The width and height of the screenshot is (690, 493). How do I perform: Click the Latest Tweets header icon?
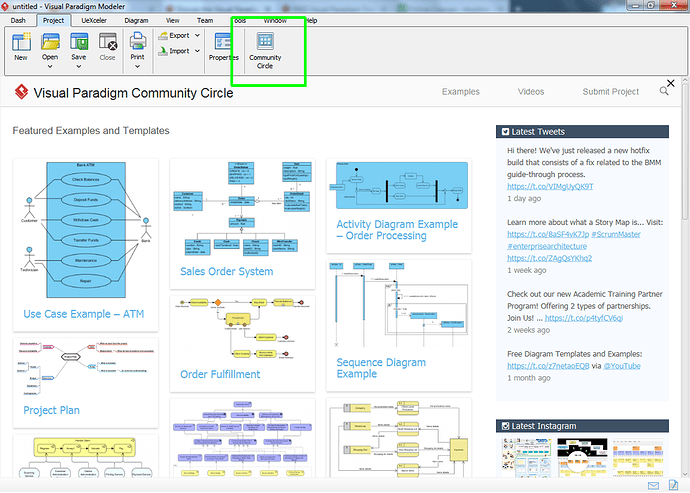coord(505,132)
